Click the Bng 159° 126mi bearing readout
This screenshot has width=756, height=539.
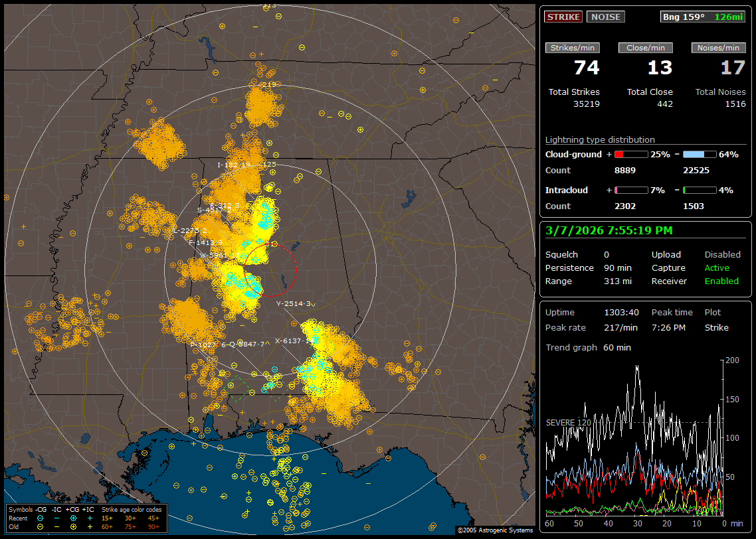pos(703,17)
